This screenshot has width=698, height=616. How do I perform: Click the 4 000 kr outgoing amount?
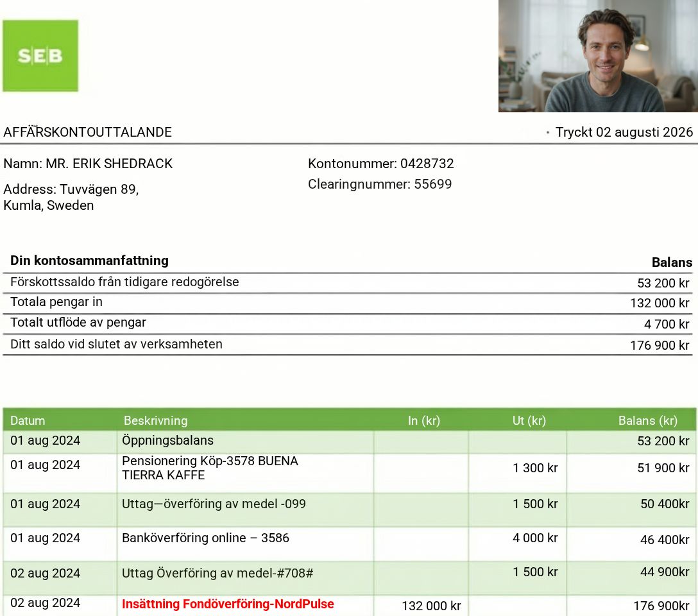[535, 538]
